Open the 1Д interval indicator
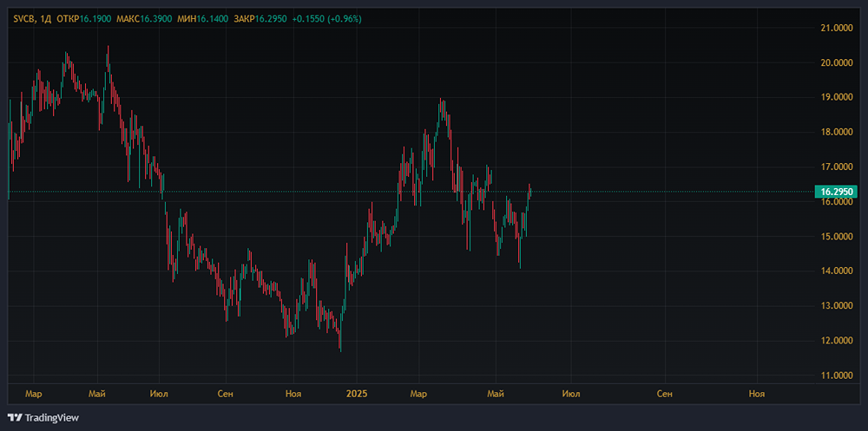 [x=45, y=19]
